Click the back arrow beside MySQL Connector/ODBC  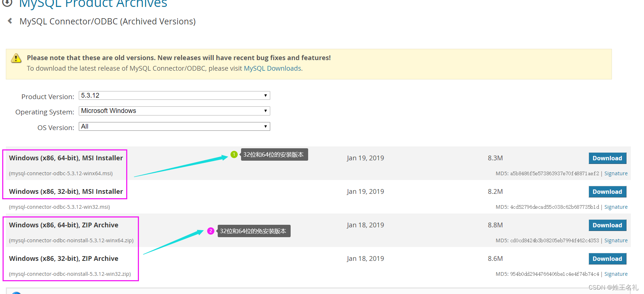pos(10,21)
